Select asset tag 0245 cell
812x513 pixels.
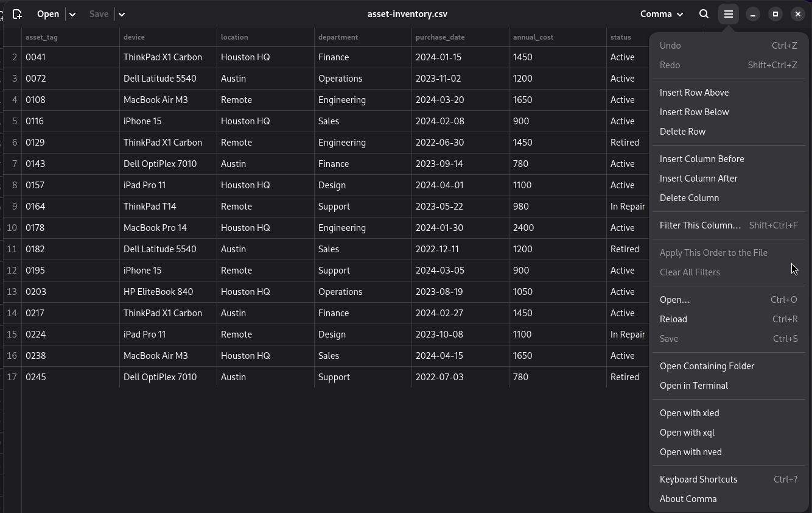71,377
